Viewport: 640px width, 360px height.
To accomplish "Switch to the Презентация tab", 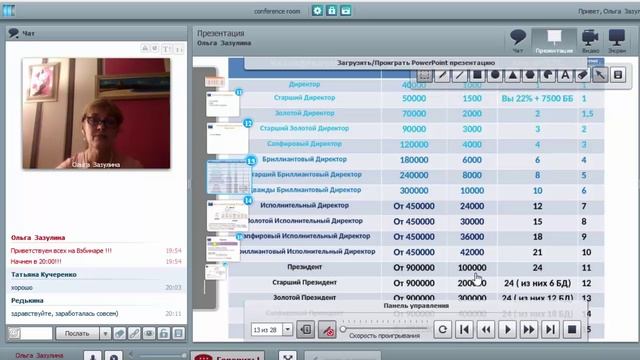I will click(554, 41).
